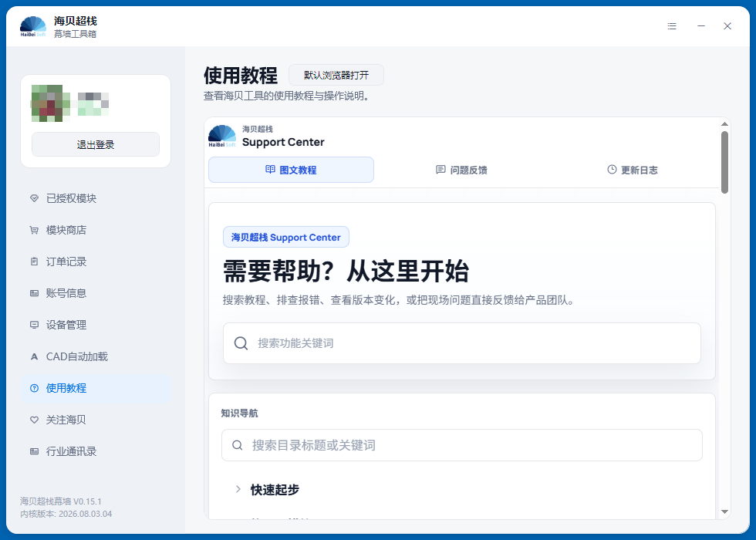Click the message icon in 问题反馈 tab
This screenshot has width=756, height=540.
(x=440, y=169)
